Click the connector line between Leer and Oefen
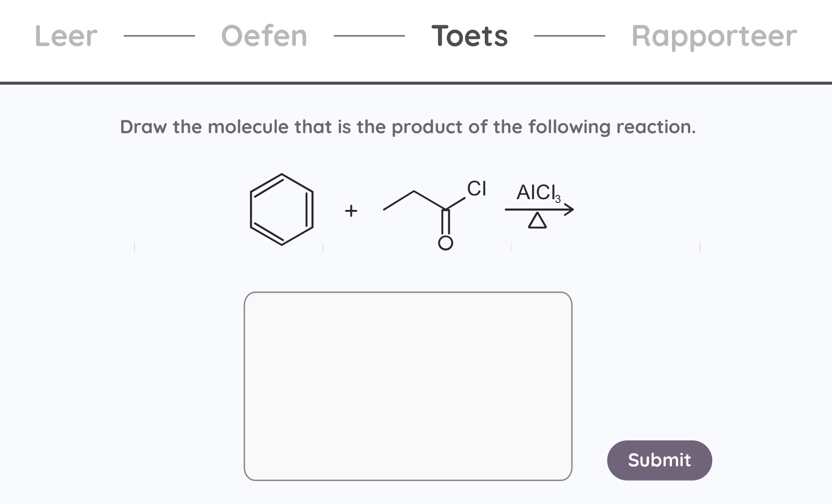The width and height of the screenshot is (832, 504). pyautogui.click(x=159, y=36)
